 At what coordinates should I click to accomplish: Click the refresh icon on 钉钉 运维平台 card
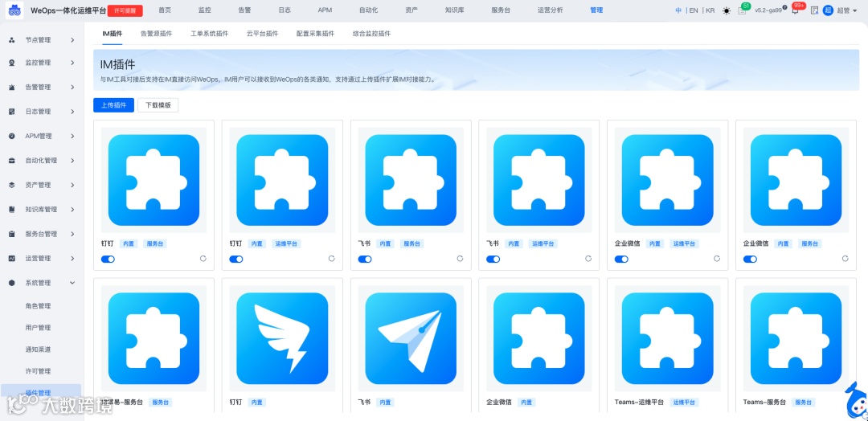(x=331, y=259)
